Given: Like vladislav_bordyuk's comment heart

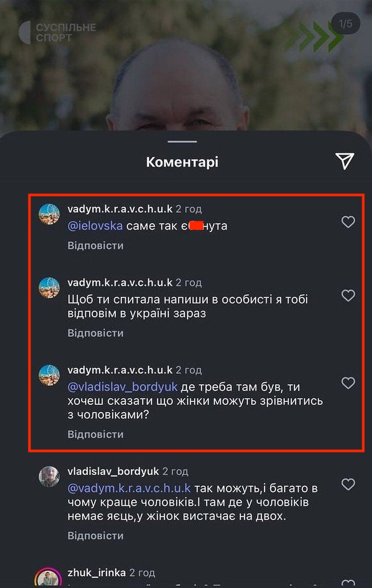Looking at the screenshot, I should 348,484.
